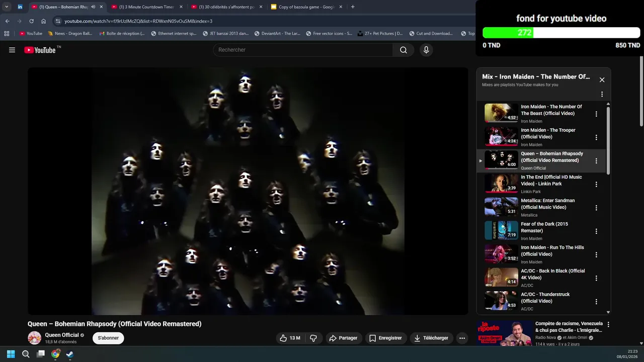Like the video with thumbs-up button
The width and height of the screenshot is (644, 362).
290,338
